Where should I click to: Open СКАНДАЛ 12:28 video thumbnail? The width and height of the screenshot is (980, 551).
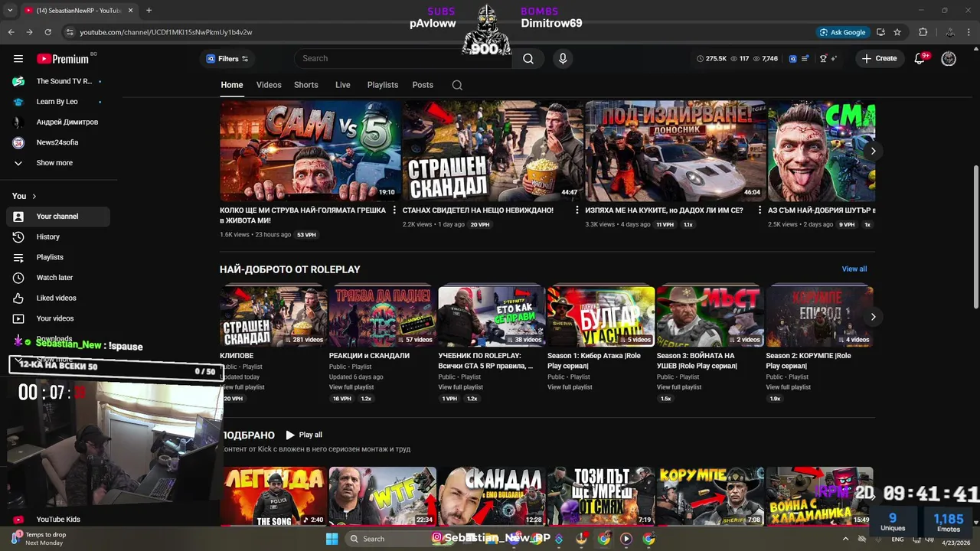[x=492, y=496]
